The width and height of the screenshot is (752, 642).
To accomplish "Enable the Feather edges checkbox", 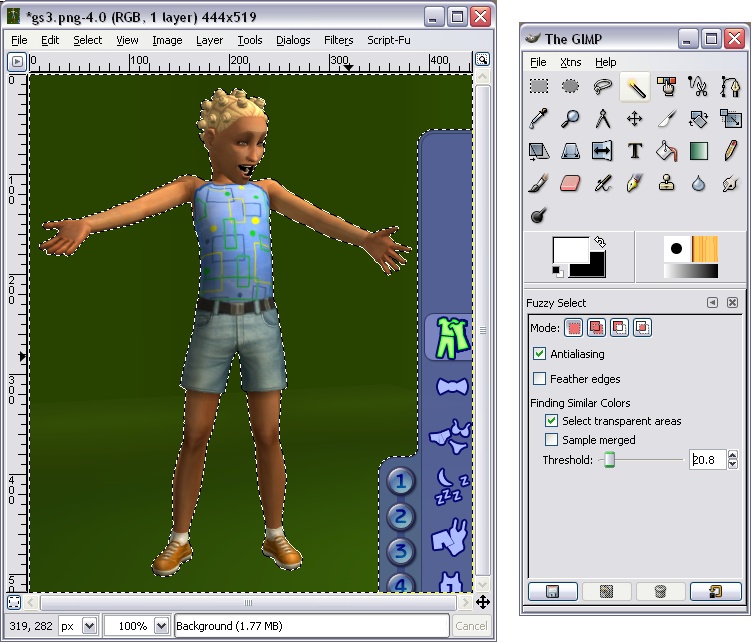I will pyautogui.click(x=539, y=379).
